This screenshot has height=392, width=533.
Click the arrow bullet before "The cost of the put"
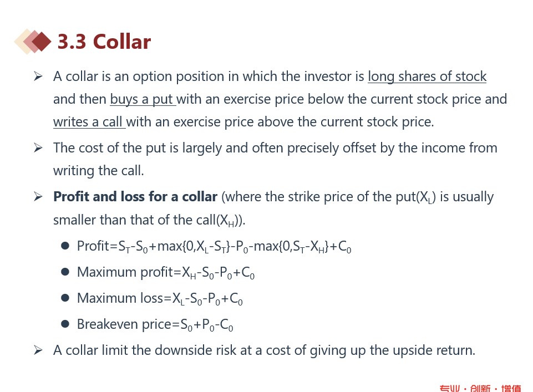coord(38,147)
